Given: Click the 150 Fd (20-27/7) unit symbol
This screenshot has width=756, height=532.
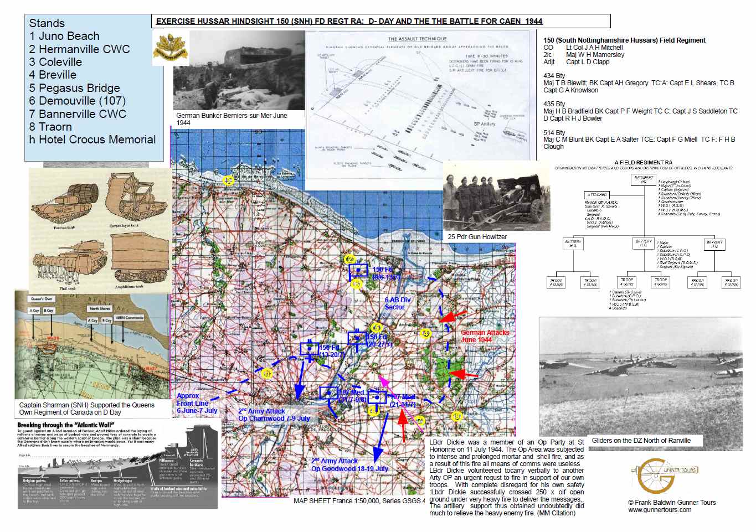Looking at the screenshot, I should 357,338.
